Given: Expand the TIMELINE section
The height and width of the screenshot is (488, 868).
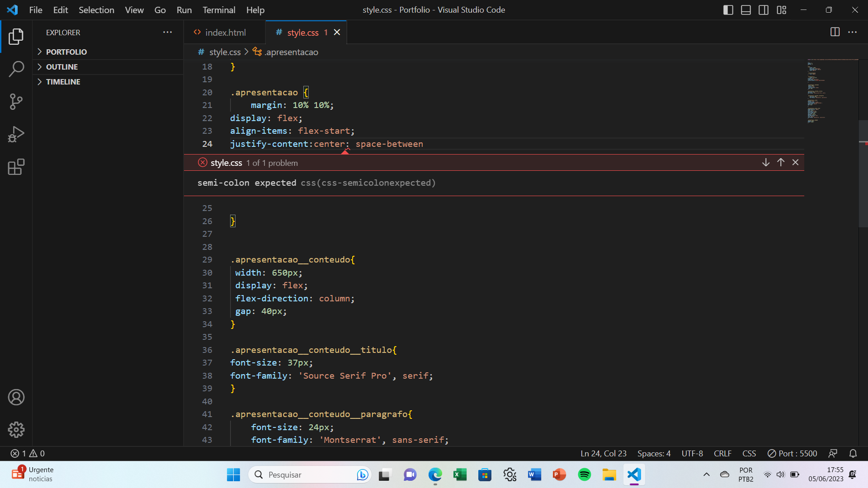Looking at the screenshot, I should [108, 82].
